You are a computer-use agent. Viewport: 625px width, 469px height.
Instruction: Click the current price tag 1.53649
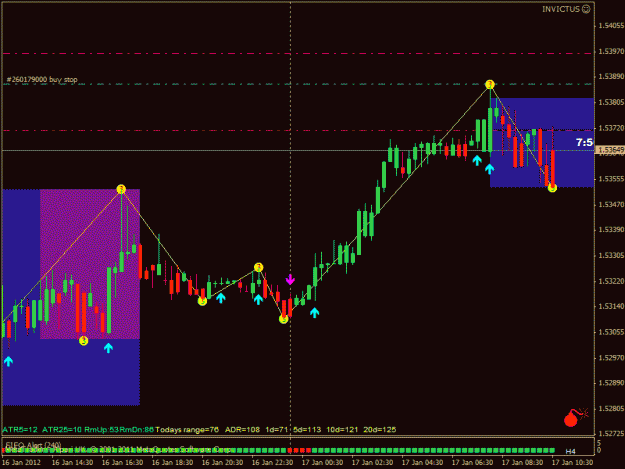609,150
